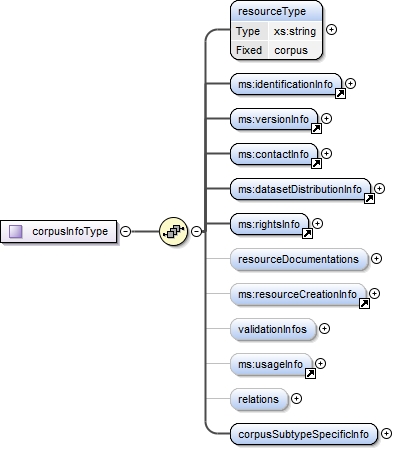Follow reference arrow on ms:resourceCreationInfo

(x=364, y=304)
